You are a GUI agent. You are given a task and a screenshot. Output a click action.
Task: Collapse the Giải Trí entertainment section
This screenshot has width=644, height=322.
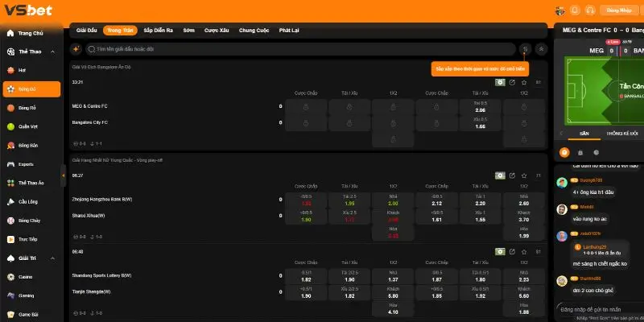(x=52, y=258)
